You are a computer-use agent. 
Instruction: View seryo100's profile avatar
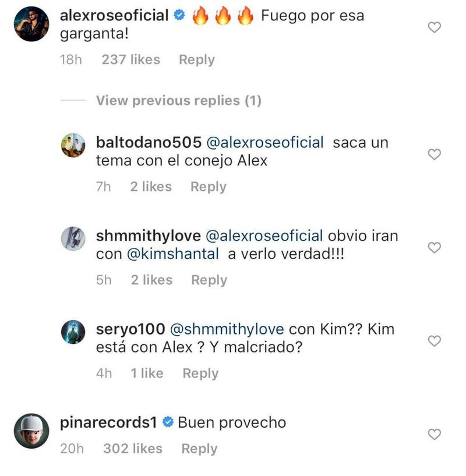pyautogui.click(x=73, y=332)
